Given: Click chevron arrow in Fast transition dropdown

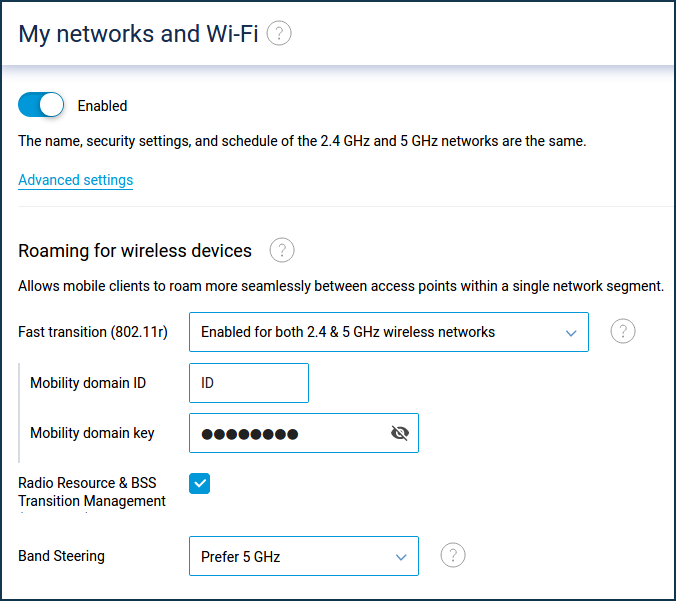Looking at the screenshot, I should click(571, 333).
